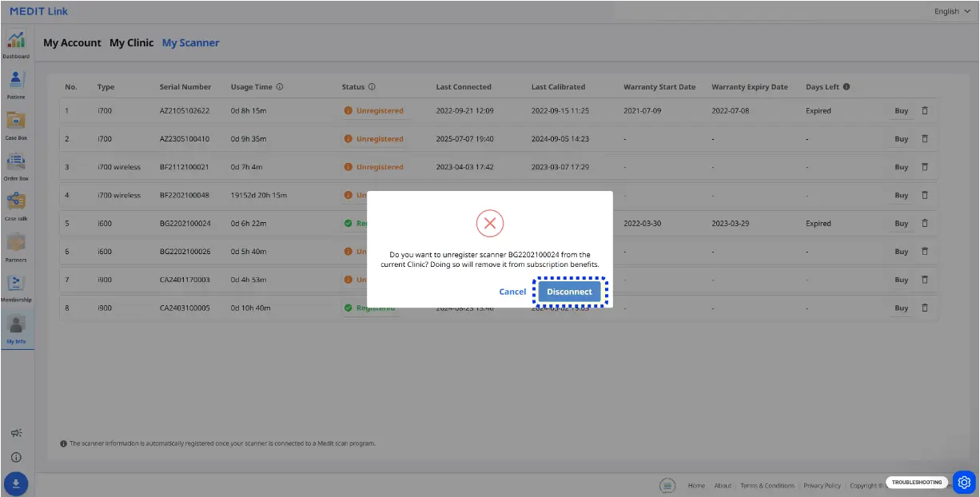Screen dimensions: 980x497
Task: Switch to the My Account tab
Action: [72, 43]
